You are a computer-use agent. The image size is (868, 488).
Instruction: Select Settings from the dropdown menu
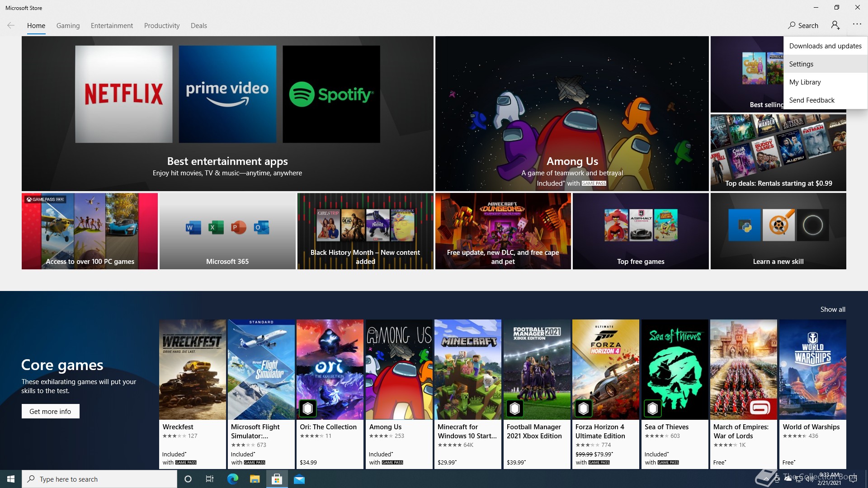pyautogui.click(x=825, y=64)
